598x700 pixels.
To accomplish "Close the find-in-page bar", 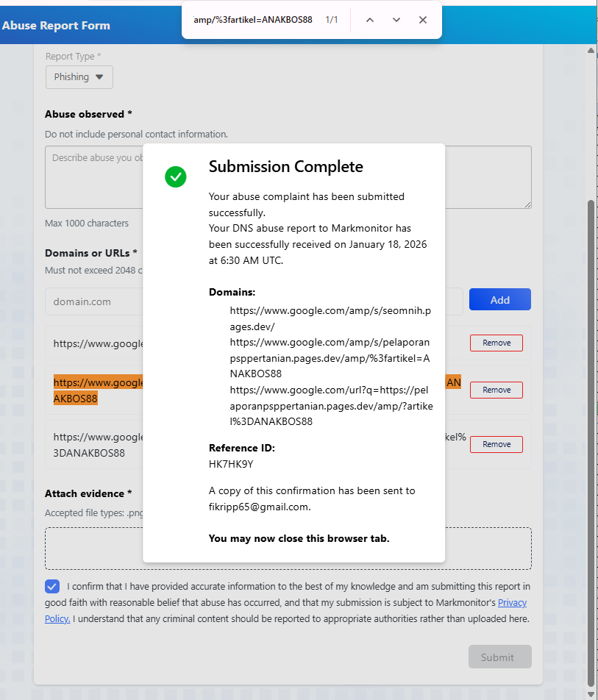I will tap(423, 20).
